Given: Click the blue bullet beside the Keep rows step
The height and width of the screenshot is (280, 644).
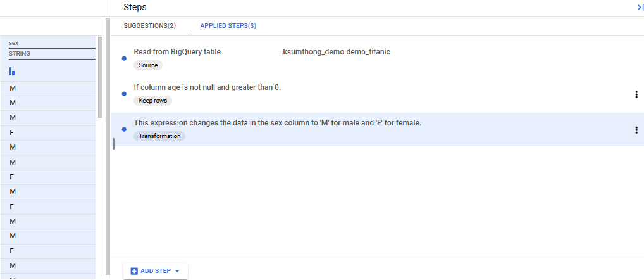Looking at the screenshot, I should coord(124,94).
